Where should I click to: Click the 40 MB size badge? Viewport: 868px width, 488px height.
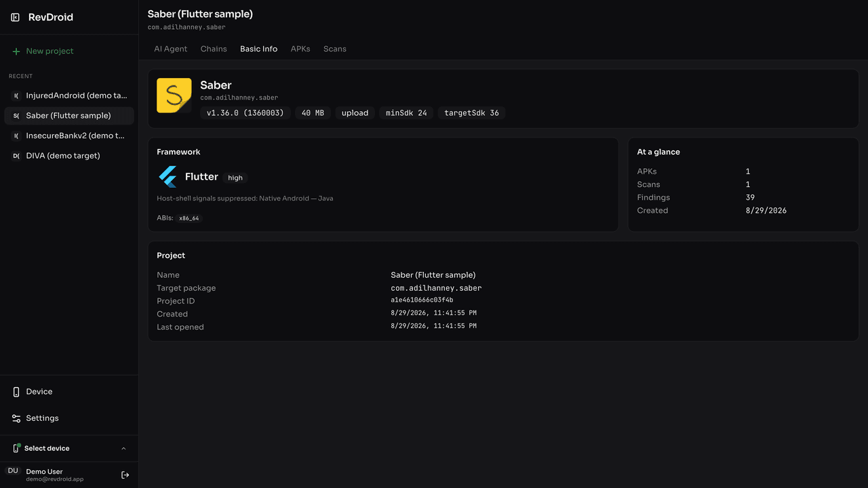tap(313, 113)
